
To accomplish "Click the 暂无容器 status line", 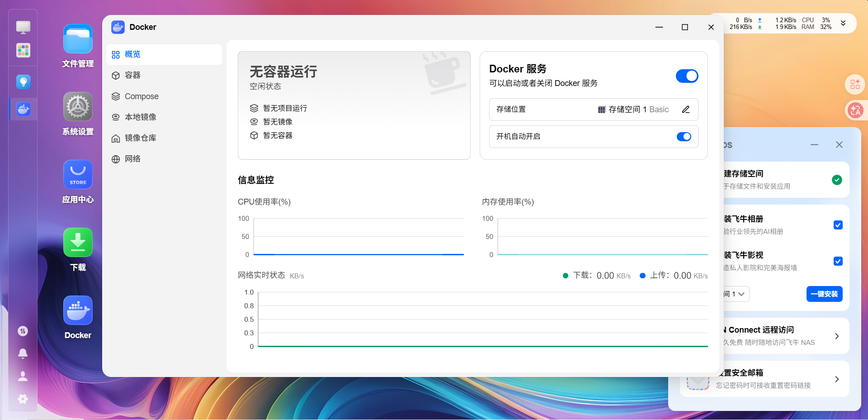I will coord(271,135).
